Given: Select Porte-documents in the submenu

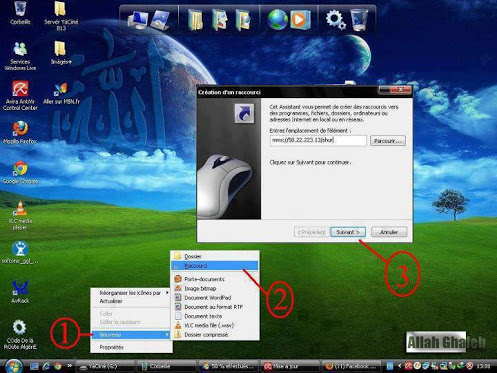Looking at the screenshot, I should (x=215, y=279).
